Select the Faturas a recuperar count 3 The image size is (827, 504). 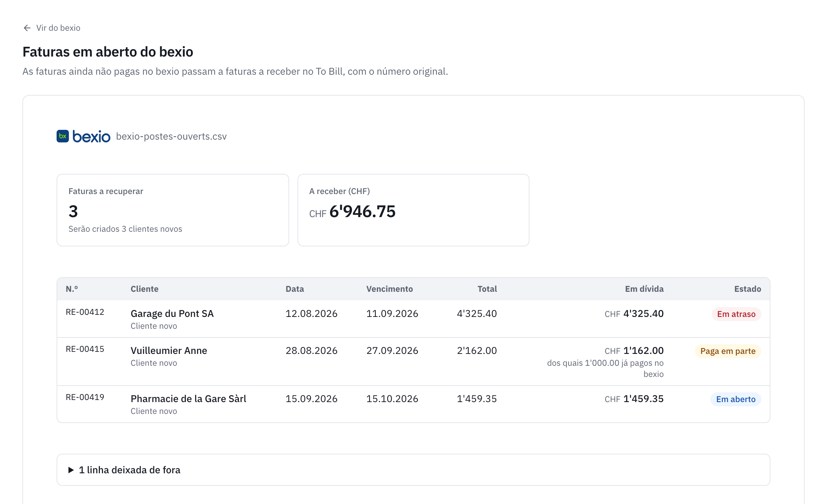click(x=73, y=211)
